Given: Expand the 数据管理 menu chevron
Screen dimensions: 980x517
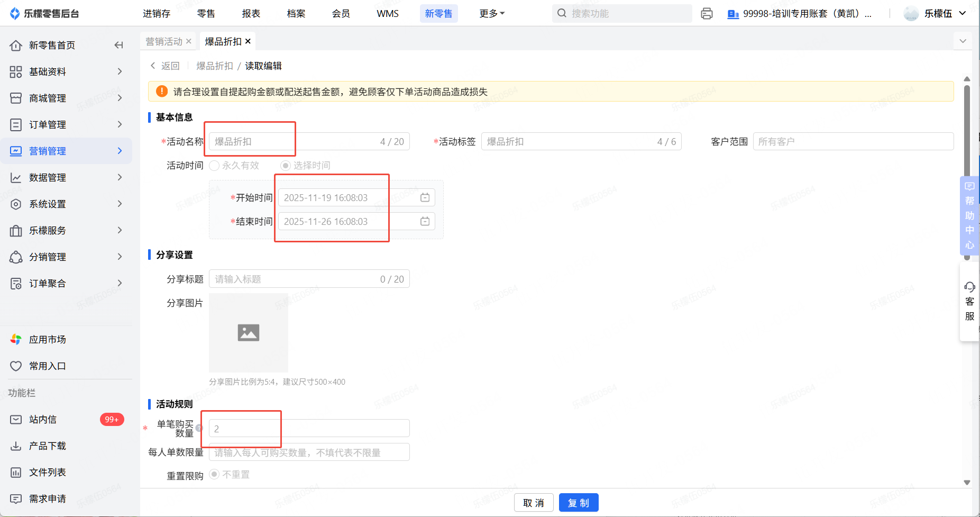Looking at the screenshot, I should click(120, 177).
